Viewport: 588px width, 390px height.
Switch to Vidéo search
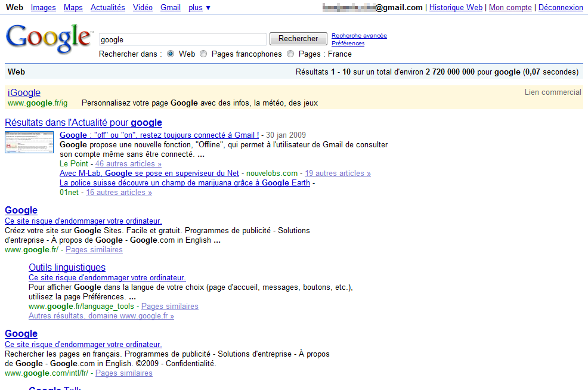tap(143, 8)
